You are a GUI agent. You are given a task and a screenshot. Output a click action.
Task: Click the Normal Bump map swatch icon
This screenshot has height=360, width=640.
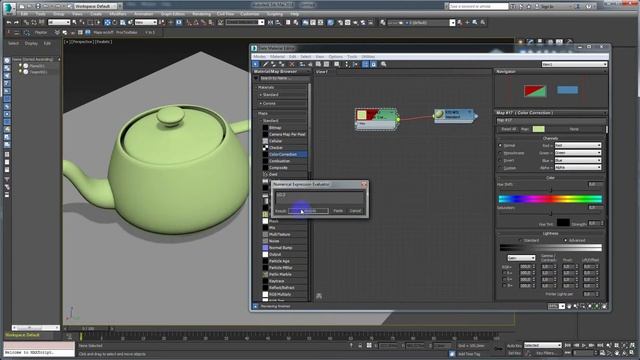click(x=265, y=248)
